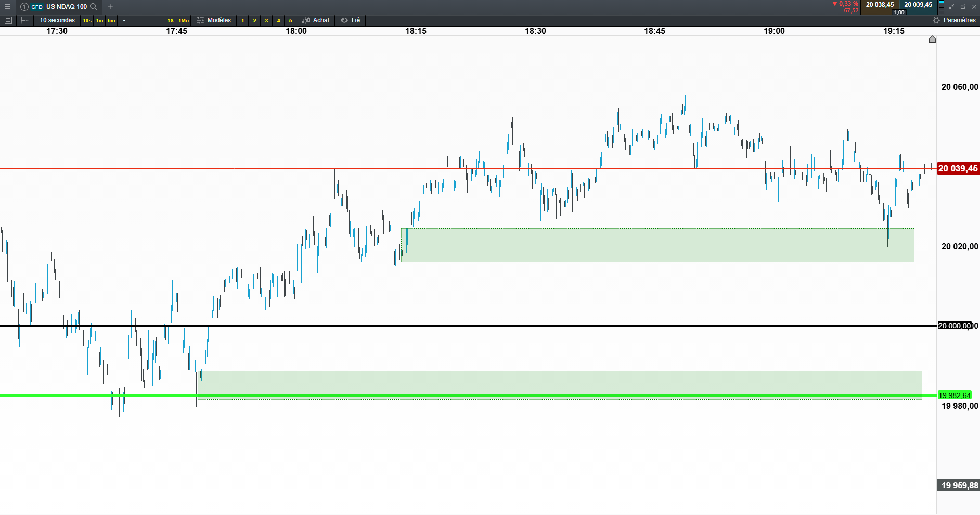
Task: Click the Paramètres gear icon
Action: tap(936, 20)
